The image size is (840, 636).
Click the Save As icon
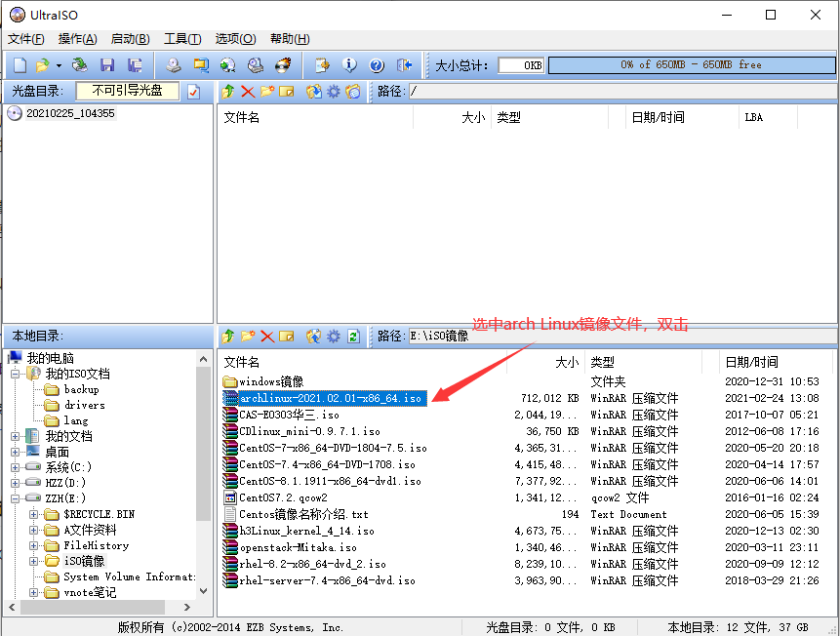pyautogui.click(x=135, y=65)
